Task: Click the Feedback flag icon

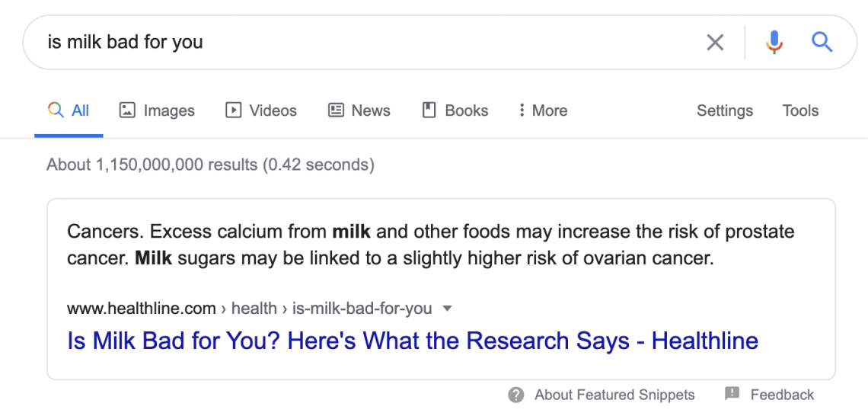Action: click(x=732, y=394)
